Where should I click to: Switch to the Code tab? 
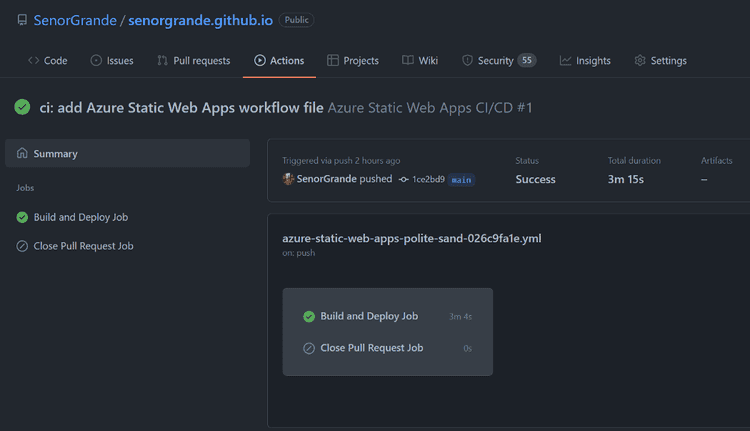click(48, 61)
